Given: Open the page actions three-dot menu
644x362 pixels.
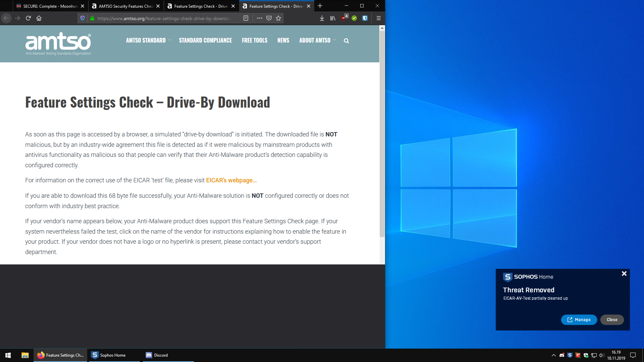Looking at the screenshot, I should pos(259,18).
